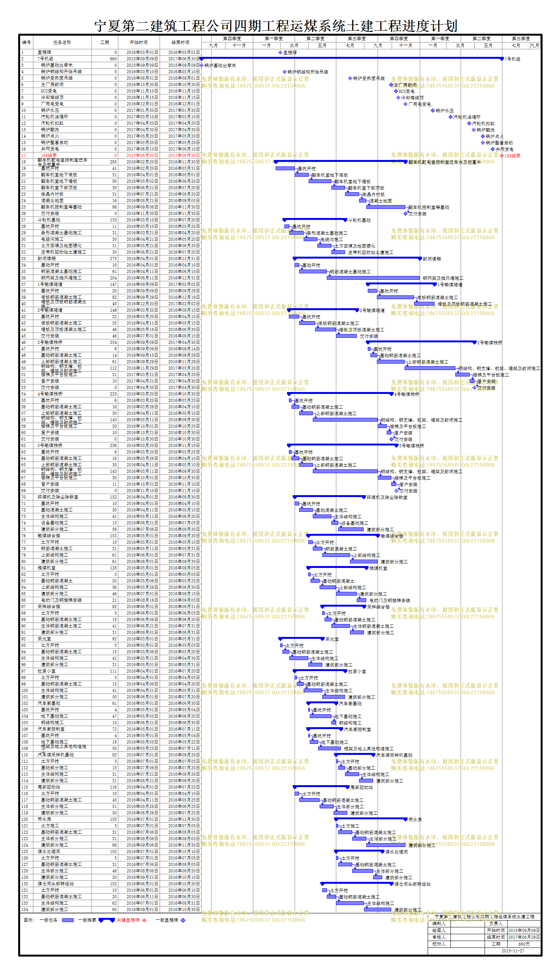The image size is (560, 974).
Task: Select table row 27 斗轮机基础
Action: point(110,220)
